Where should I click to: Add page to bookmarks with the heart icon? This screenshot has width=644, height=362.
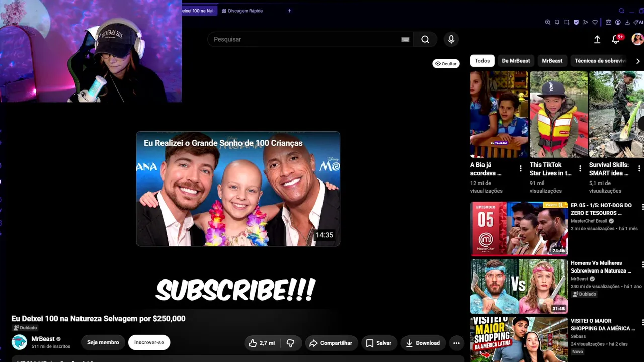pos(595,22)
